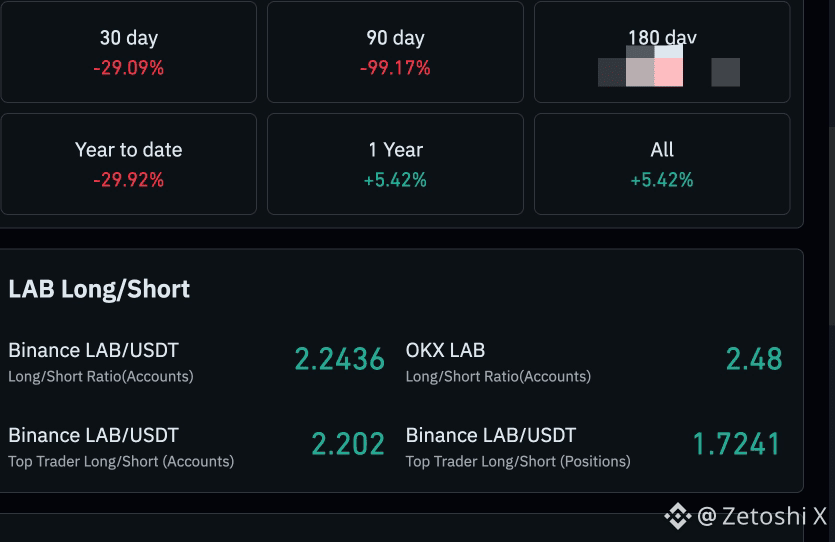Click the 2.48 OKX ratio value
Screen dimensions: 835x542
click(754, 359)
